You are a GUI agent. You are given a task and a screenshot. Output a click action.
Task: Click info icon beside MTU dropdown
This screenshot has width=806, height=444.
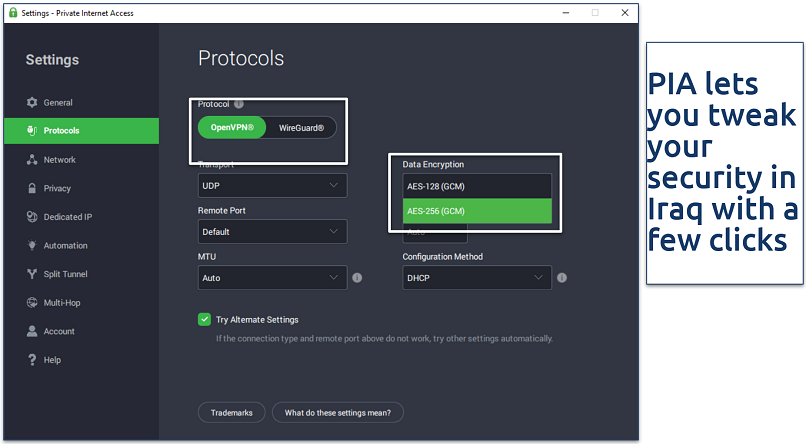click(x=357, y=278)
